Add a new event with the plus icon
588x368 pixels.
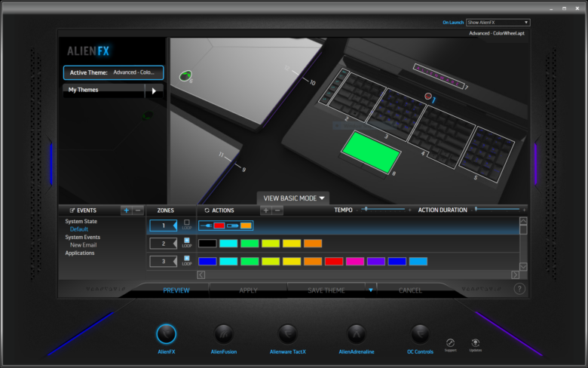tap(127, 210)
